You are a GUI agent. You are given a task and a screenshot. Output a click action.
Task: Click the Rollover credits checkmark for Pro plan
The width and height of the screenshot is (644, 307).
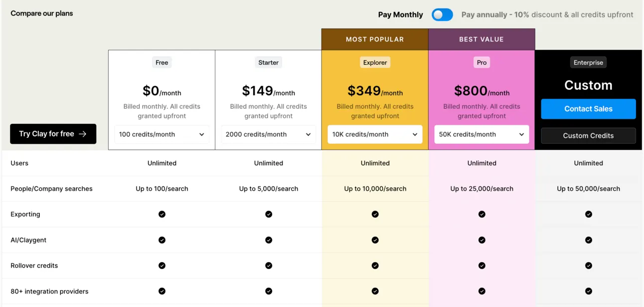click(482, 266)
